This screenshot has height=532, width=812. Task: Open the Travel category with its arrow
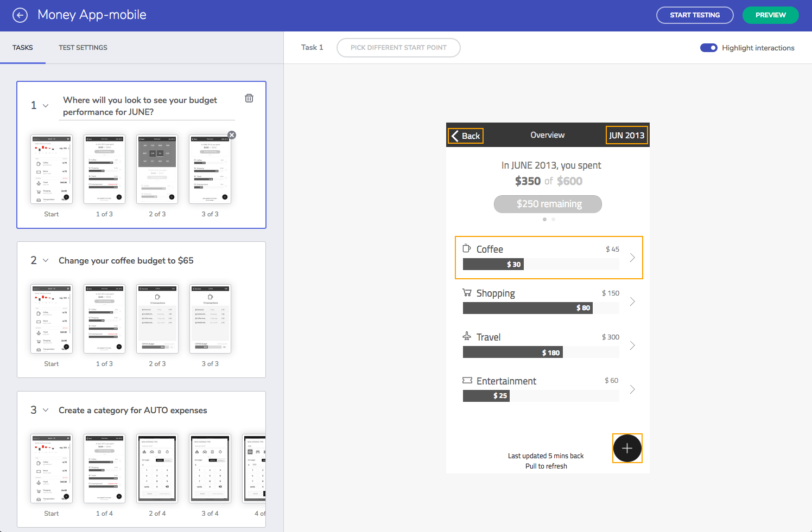pyautogui.click(x=632, y=345)
